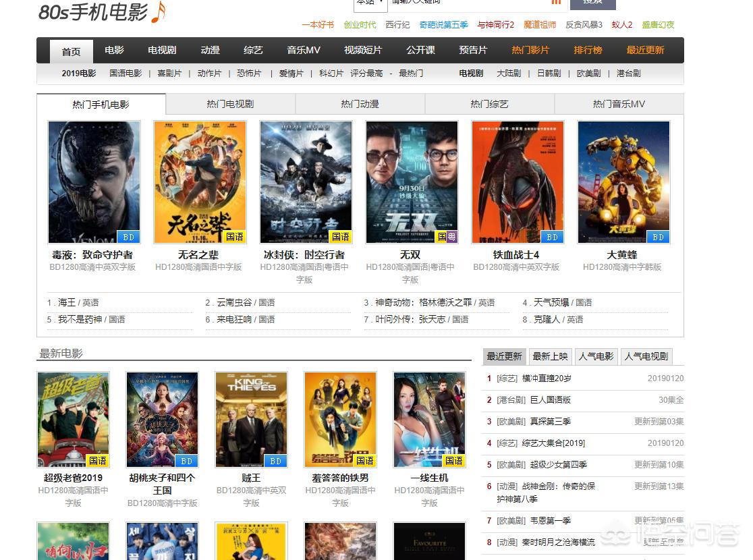Open 综艺大集合[2019] in updates list
Viewport: 753px width, 560px height.
[554, 443]
